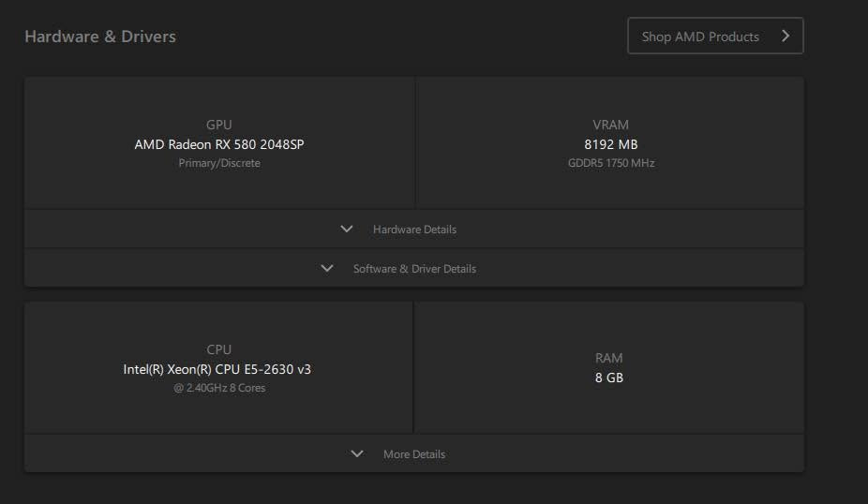Click the chevron beside Hardware Details
868x504 pixels.
[x=347, y=229]
